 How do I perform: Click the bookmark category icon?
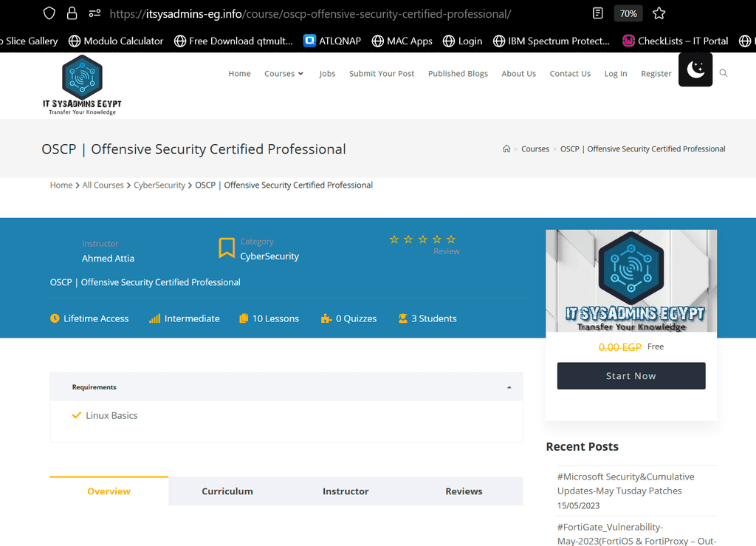pyautogui.click(x=227, y=248)
